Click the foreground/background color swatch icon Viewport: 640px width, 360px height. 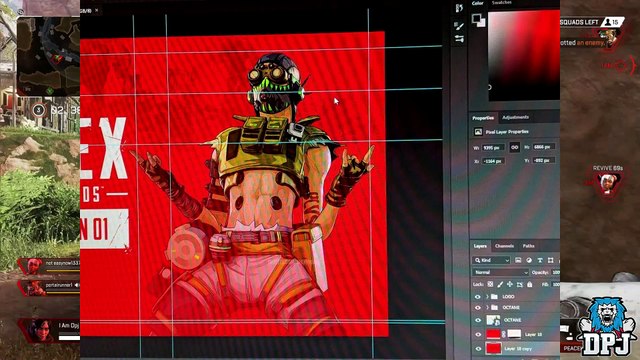(478, 20)
